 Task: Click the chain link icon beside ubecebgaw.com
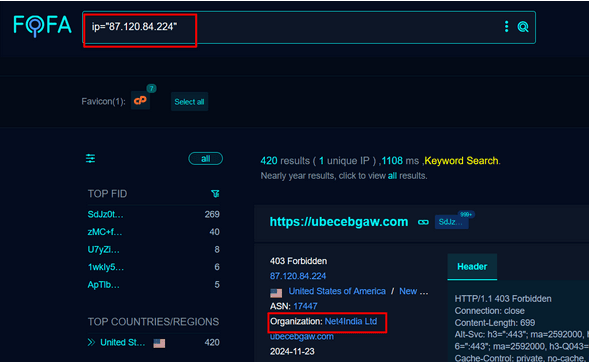click(423, 222)
